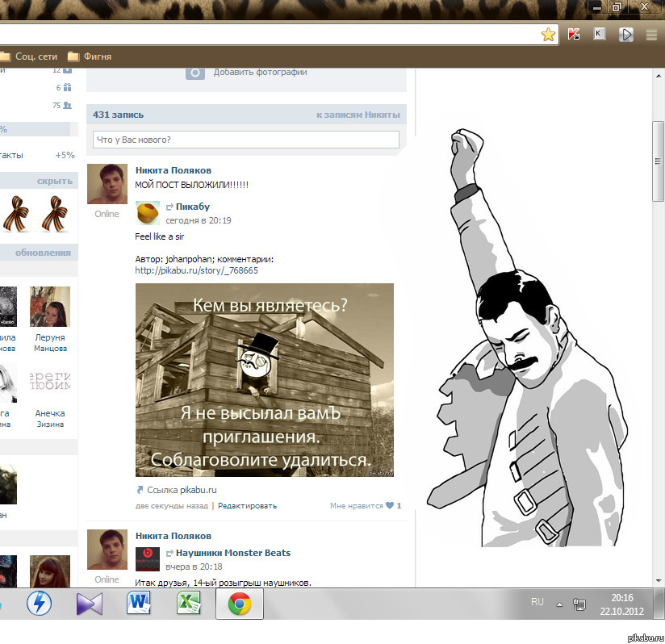Click Редактировать under the post
665x644 pixels.
[247, 506]
